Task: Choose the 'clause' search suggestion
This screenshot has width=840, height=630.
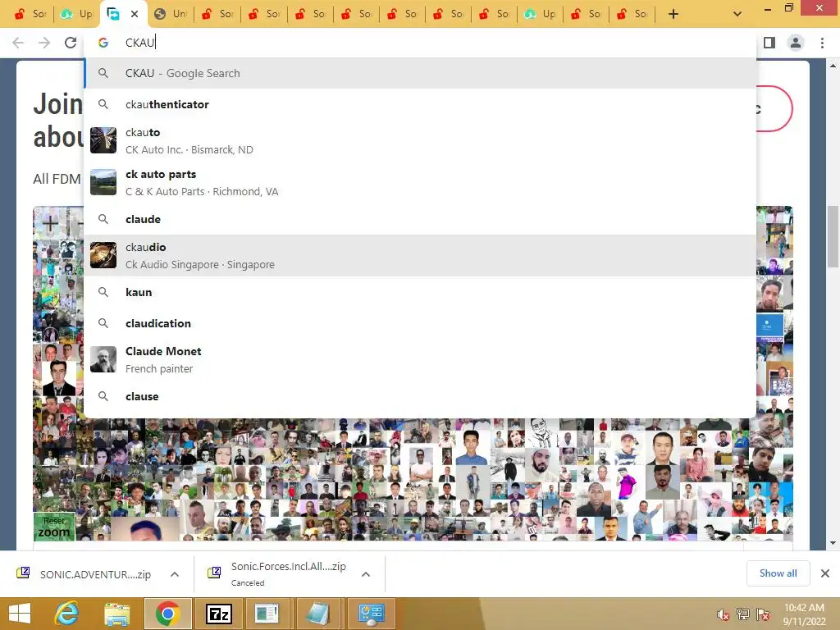Action: (x=421, y=396)
